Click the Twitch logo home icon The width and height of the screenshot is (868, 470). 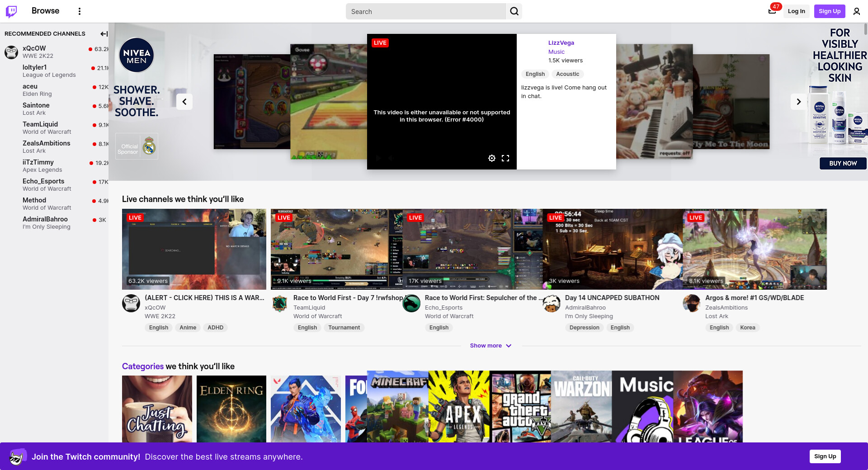[11, 11]
